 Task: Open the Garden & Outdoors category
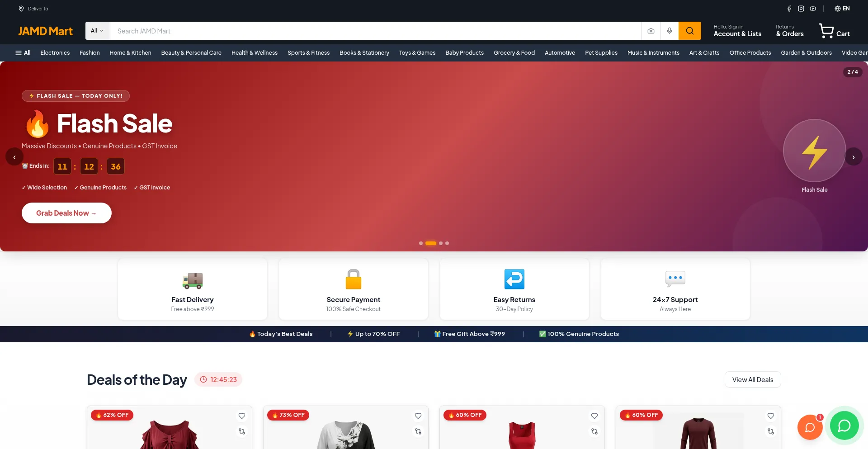click(807, 53)
